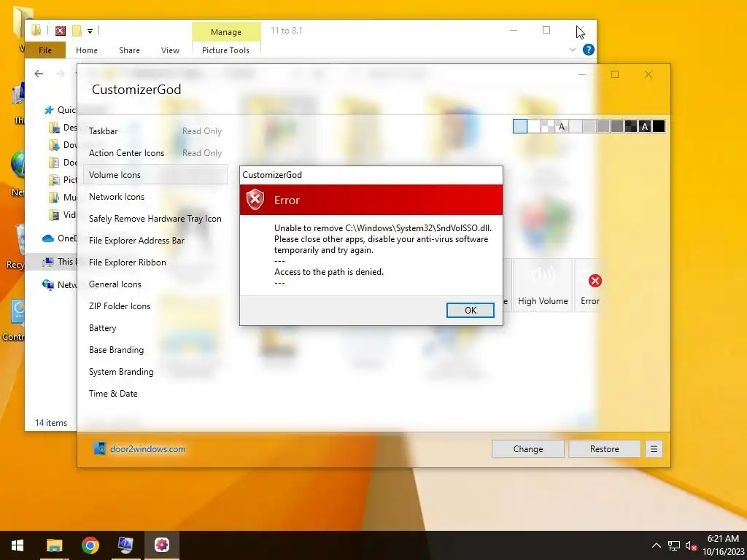The image size is (747, 560).
Task: Open the File tab in File Explorer
Action: (x=45, y=50)
